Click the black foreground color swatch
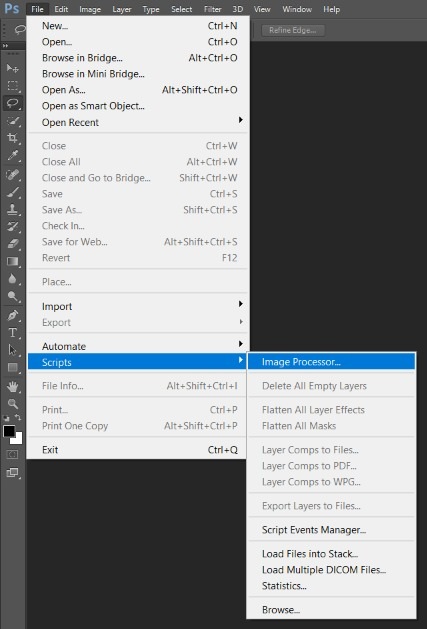This screenshot has height=629, width=427. [x=9, y=431]
